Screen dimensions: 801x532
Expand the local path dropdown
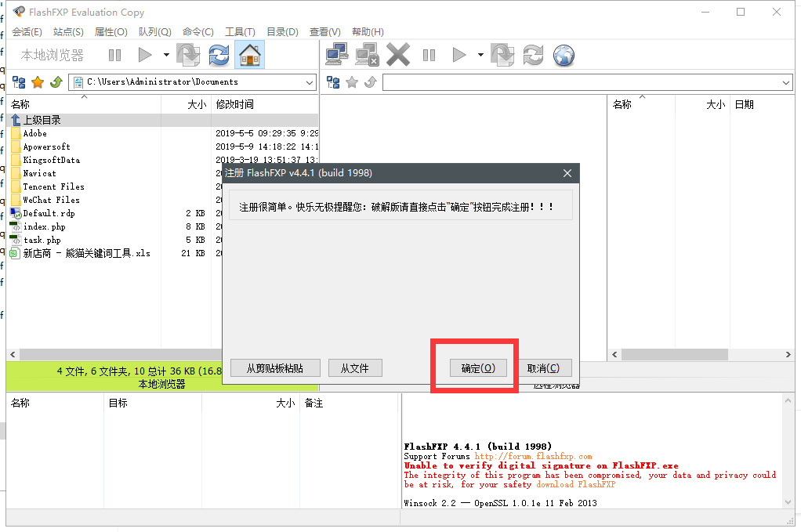[x=310, y=82]
